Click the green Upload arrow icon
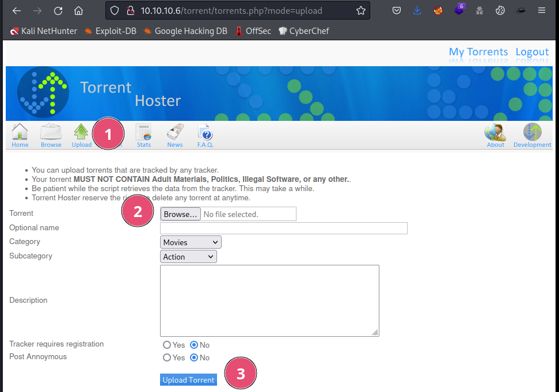 coord(81,133)
